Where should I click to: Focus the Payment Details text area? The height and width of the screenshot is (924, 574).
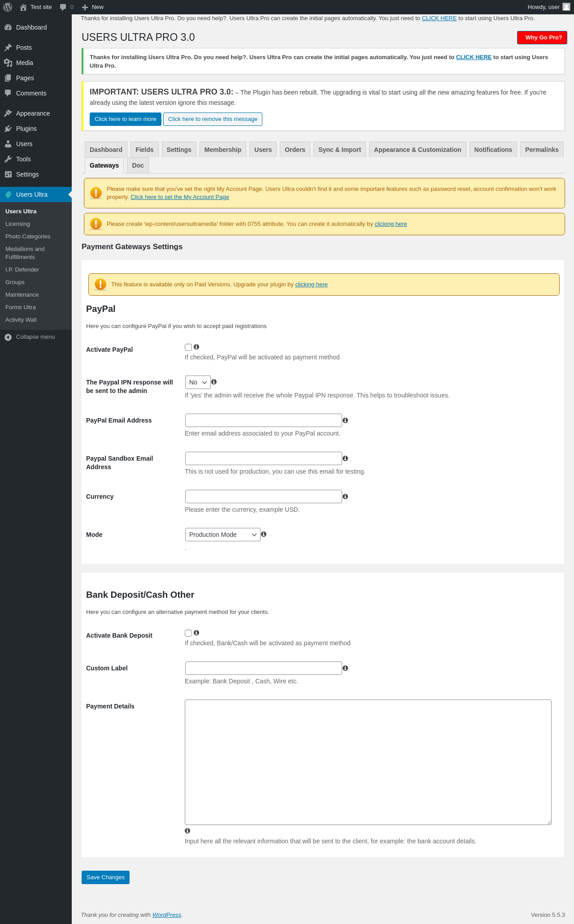tap(368, 762)
